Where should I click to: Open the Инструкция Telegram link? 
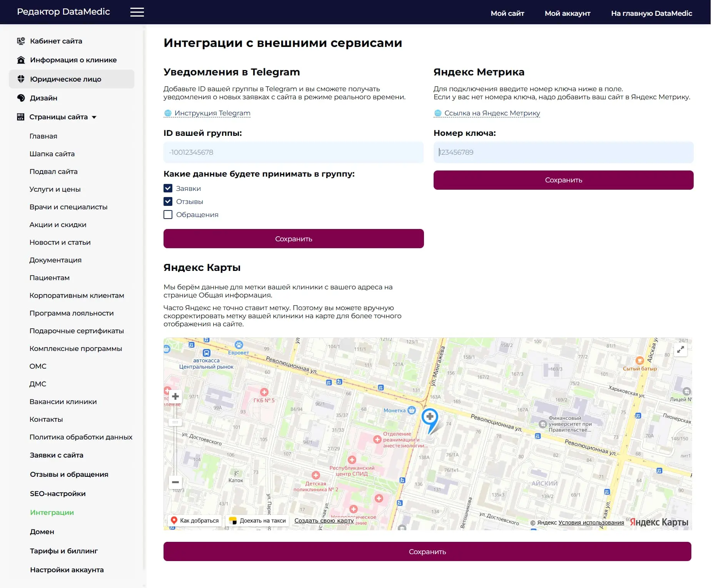point(212,113)
